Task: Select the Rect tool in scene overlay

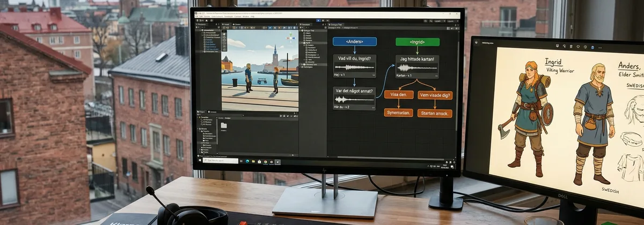Action: click(x=224, y=46)
